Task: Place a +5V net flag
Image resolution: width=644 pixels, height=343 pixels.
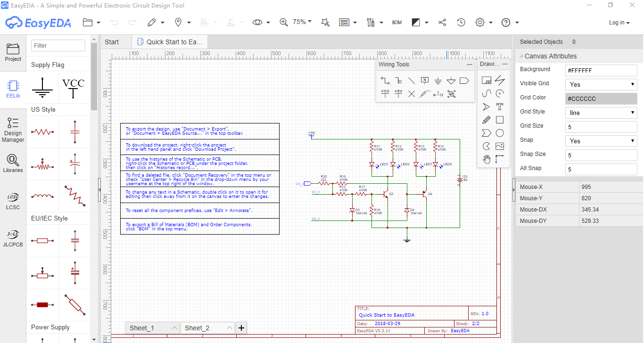Action: pos(398,94)
